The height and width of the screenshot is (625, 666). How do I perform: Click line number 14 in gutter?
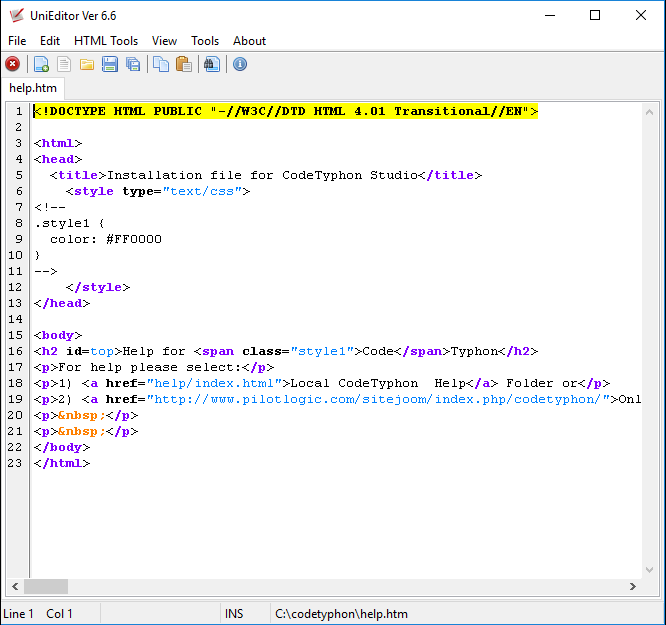[15, 319]
